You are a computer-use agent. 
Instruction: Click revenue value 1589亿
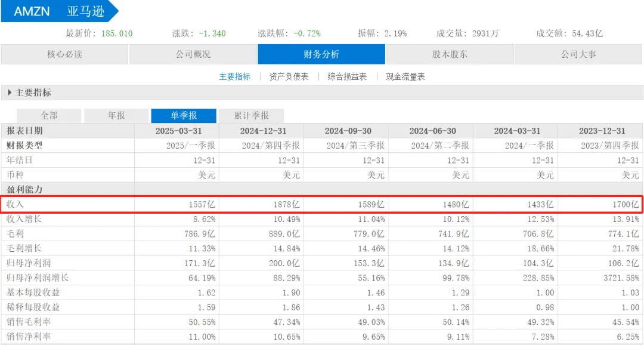pyautogui.click(x=371, y=204)
